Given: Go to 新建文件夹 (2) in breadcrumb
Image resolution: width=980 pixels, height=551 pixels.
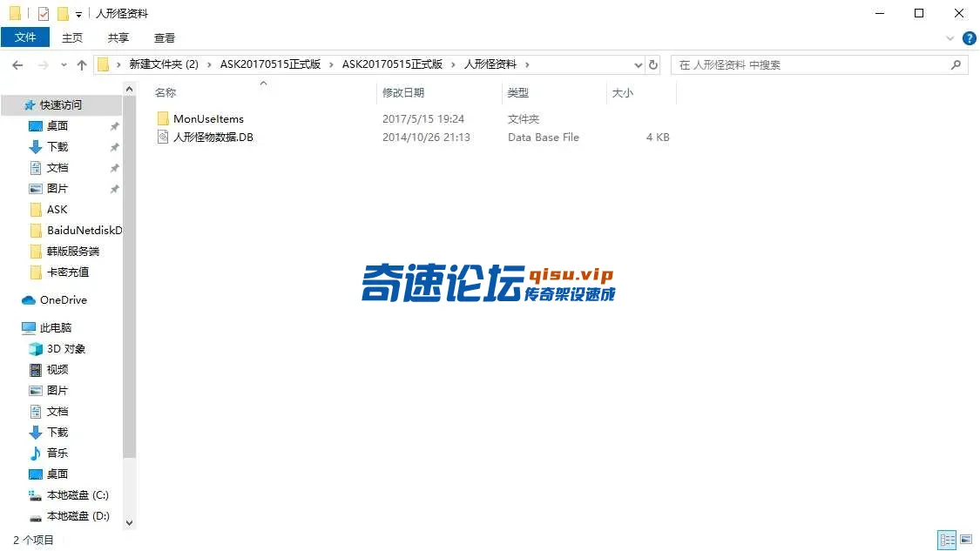Looking at the screenshot, I should [x=164, y=64].
